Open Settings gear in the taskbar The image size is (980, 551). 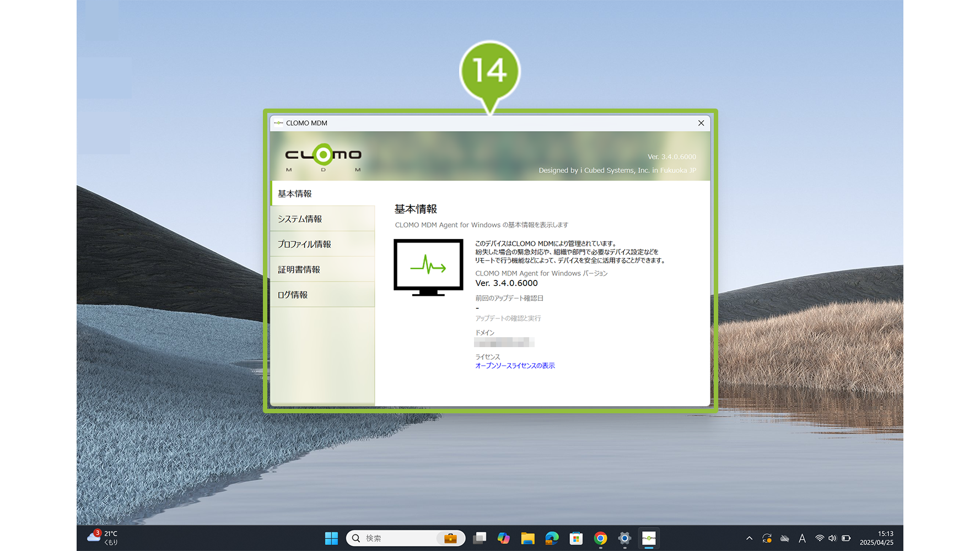point(624,538)
